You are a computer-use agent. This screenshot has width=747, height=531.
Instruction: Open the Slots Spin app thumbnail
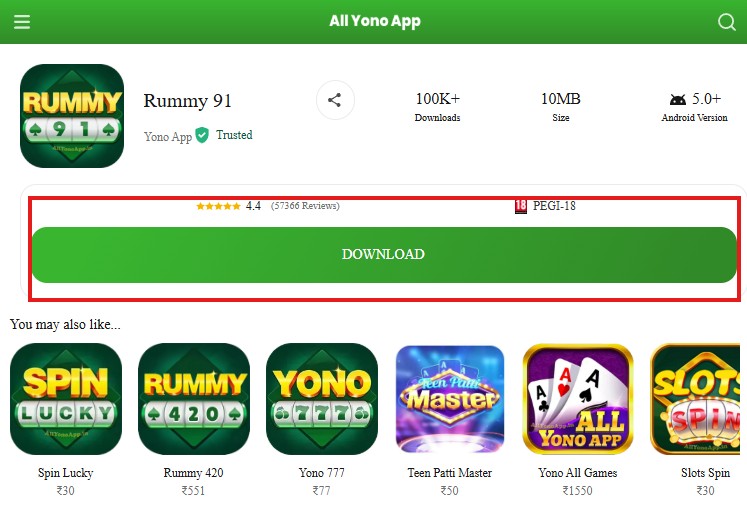696,399
